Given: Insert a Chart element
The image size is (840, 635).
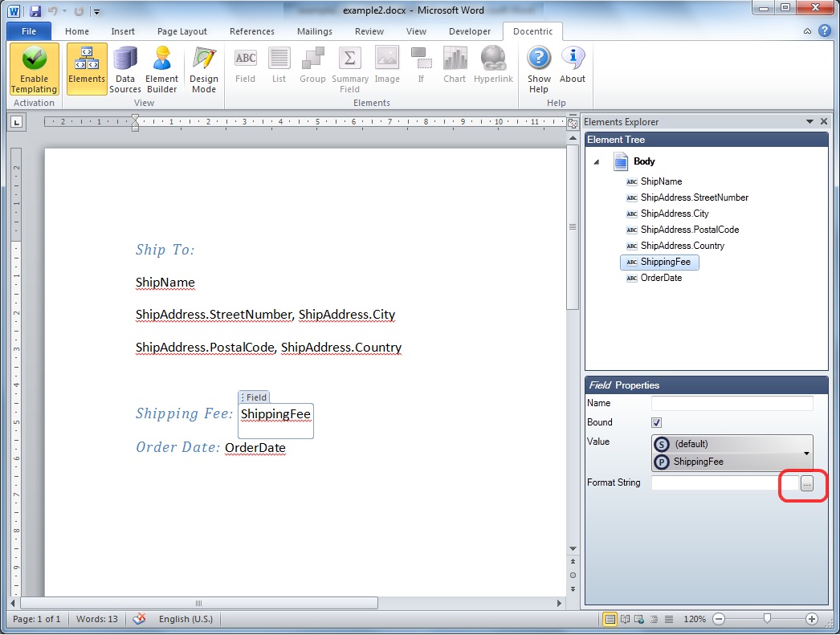Looking at the screenshot, I should click(x=455, y=65).
